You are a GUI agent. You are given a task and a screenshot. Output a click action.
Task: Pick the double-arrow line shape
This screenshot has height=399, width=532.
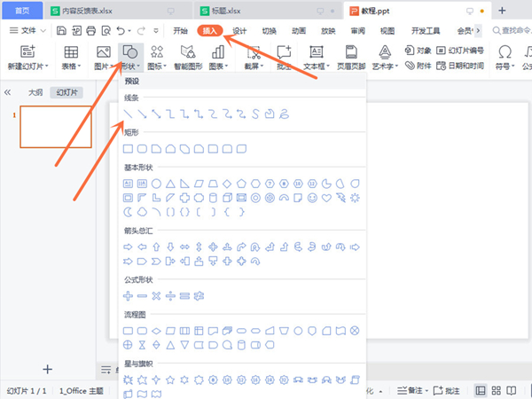click(156, 114)
